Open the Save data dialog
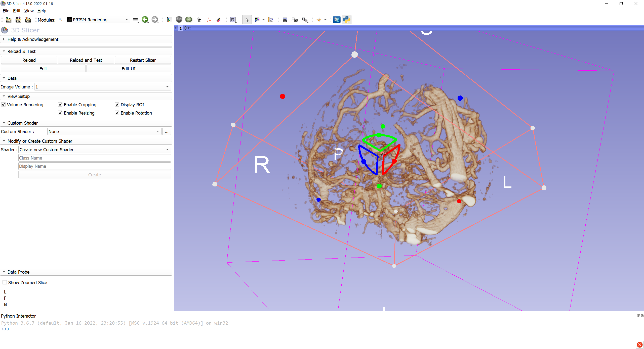The width and height of the screenshot is (644, 349). (28, 20)
